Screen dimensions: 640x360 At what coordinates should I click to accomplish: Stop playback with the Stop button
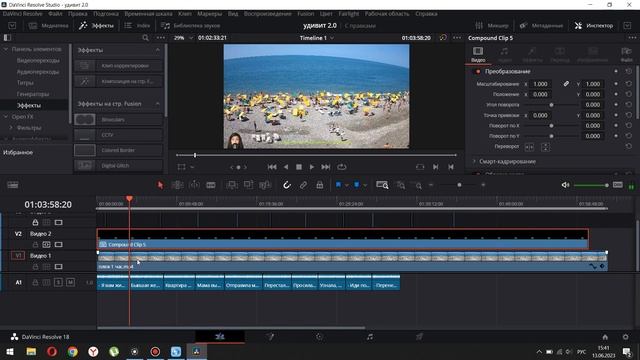point(299,167)
